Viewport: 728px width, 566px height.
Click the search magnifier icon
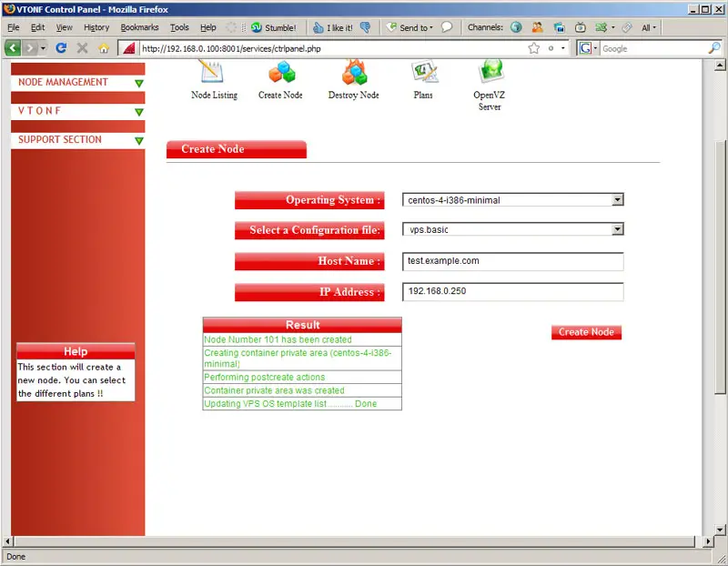pyautogui.click(x=714, y=48)
